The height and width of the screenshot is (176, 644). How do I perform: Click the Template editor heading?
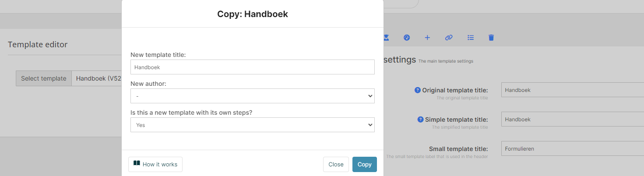pyautogui.click(x=38, y=44)
